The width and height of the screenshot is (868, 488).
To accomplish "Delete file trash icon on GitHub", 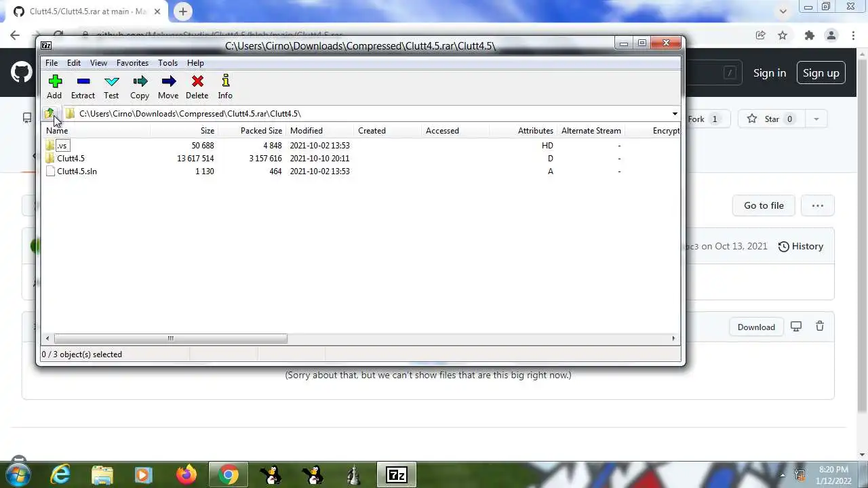I will coord(820,326).
